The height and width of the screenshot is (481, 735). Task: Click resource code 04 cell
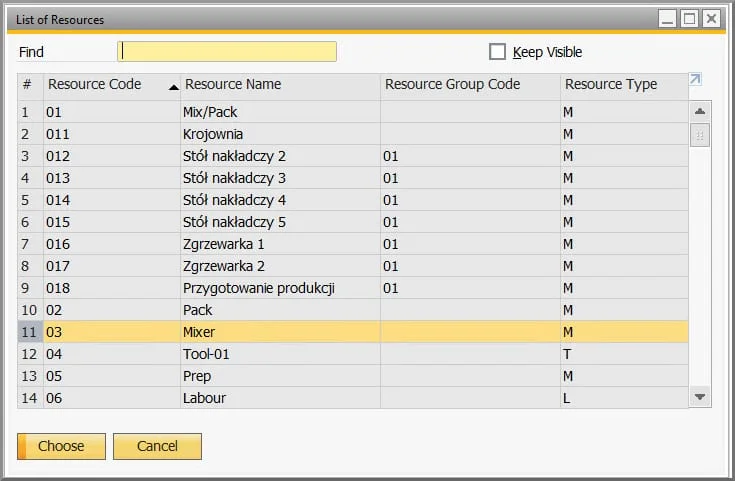(x=112, y=354)
